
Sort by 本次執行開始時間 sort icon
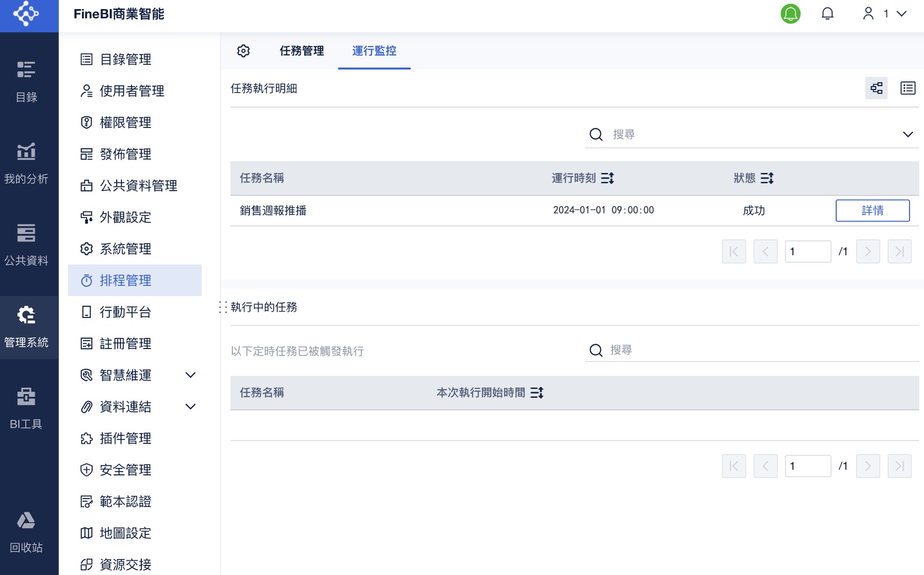tap(537, 393)
